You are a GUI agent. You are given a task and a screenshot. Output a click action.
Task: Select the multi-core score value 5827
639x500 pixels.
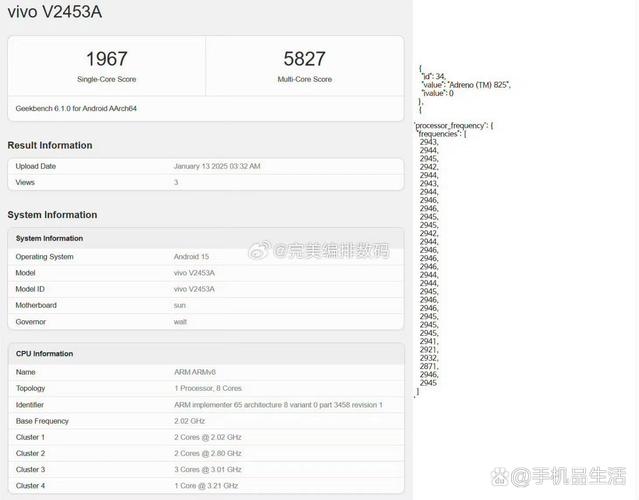[304, 59]
